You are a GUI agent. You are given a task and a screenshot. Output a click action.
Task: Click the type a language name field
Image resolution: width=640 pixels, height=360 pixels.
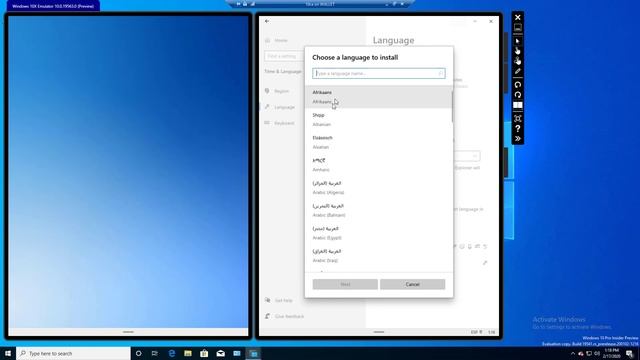pos(379,73)
